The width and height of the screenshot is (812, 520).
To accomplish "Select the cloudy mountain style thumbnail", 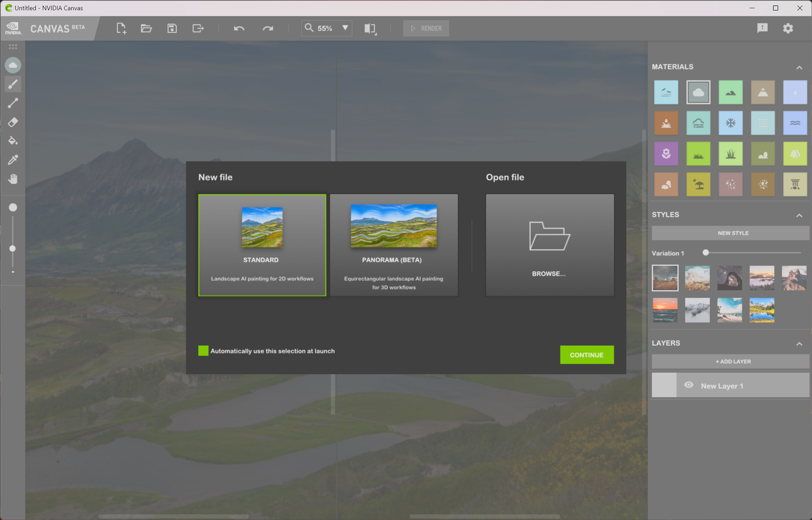I will click(x=697, y=278).
